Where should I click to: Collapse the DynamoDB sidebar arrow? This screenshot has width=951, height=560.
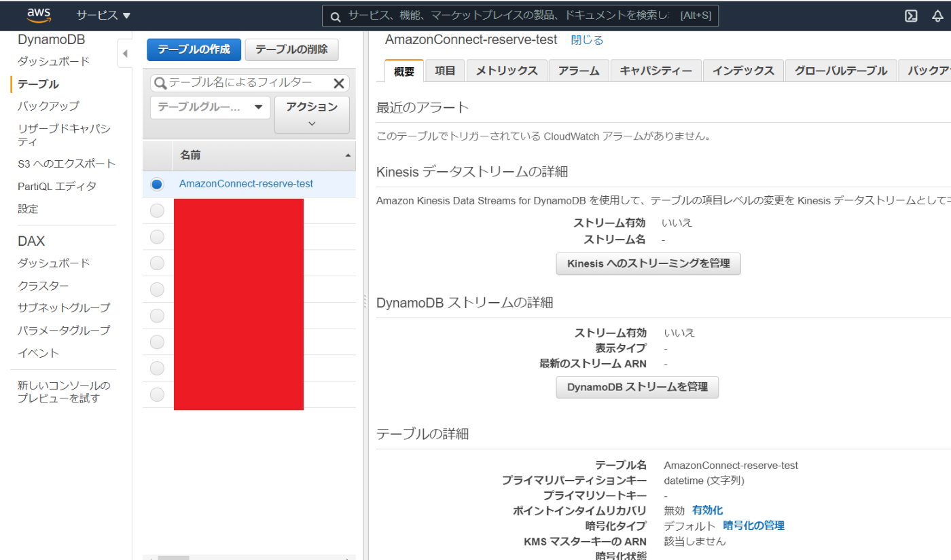click(125, 54)
